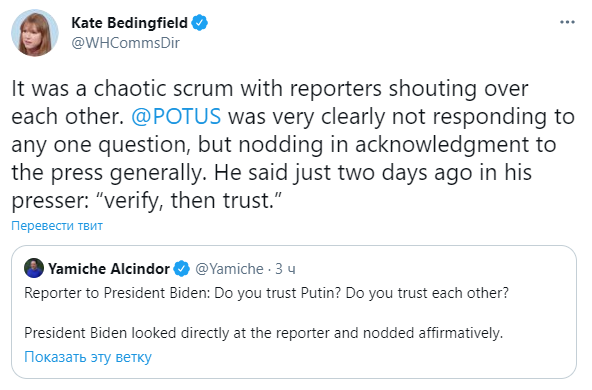The width and height of the screenshot is (592, 390).
Task: Open the Показать эту ветку thread link
Action: coord(88,357)
